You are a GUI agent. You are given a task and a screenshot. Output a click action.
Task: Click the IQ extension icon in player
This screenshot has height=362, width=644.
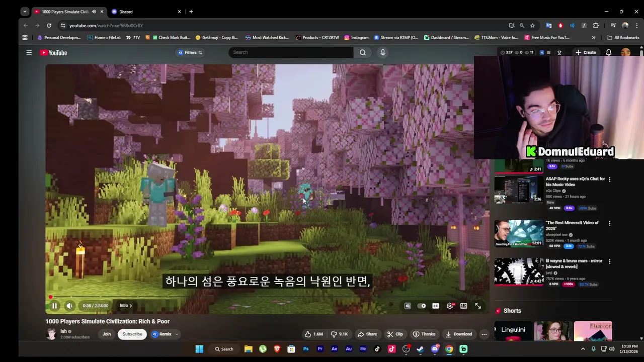[408, 306]
